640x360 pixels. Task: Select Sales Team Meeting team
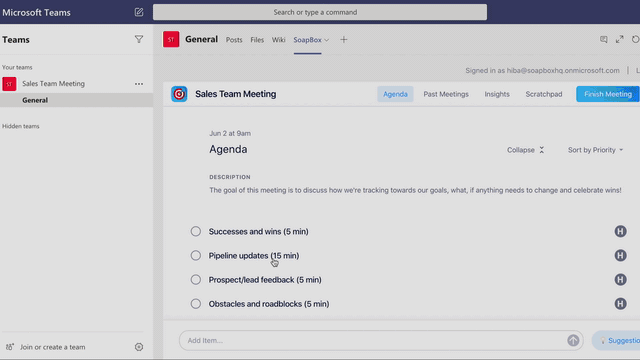coord(53,84)
